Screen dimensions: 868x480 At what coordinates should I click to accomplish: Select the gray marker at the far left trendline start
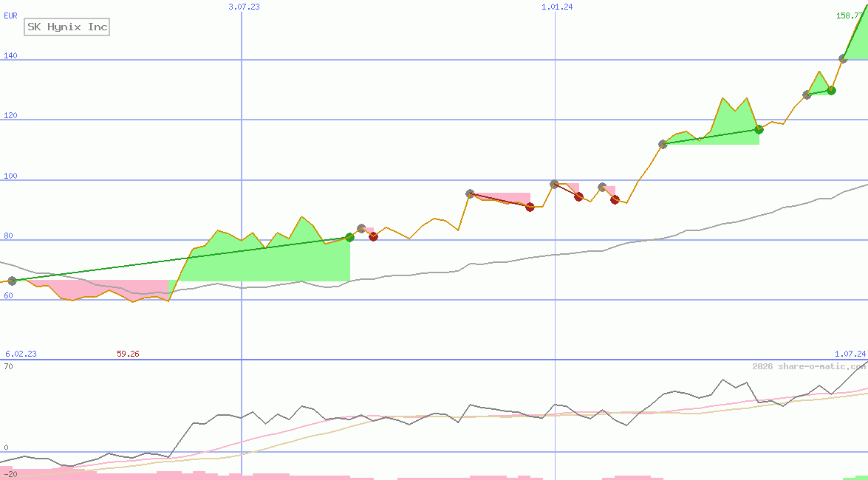pyautogui.click(x=11, y=280)
